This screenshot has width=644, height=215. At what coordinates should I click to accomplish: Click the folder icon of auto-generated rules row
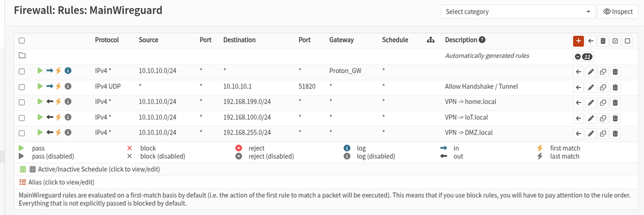[x=22, y=55]
